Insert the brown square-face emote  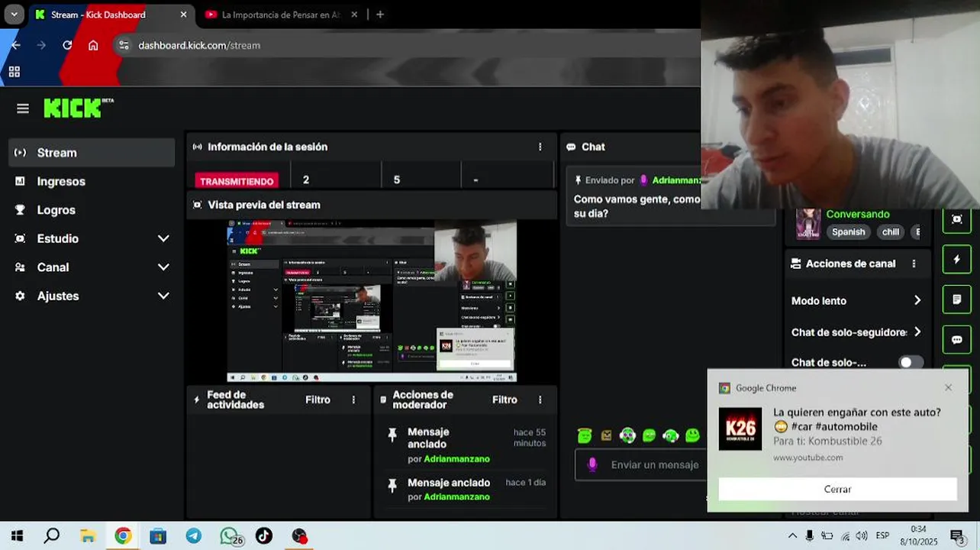pyautogui.click(x=606, y=435)
